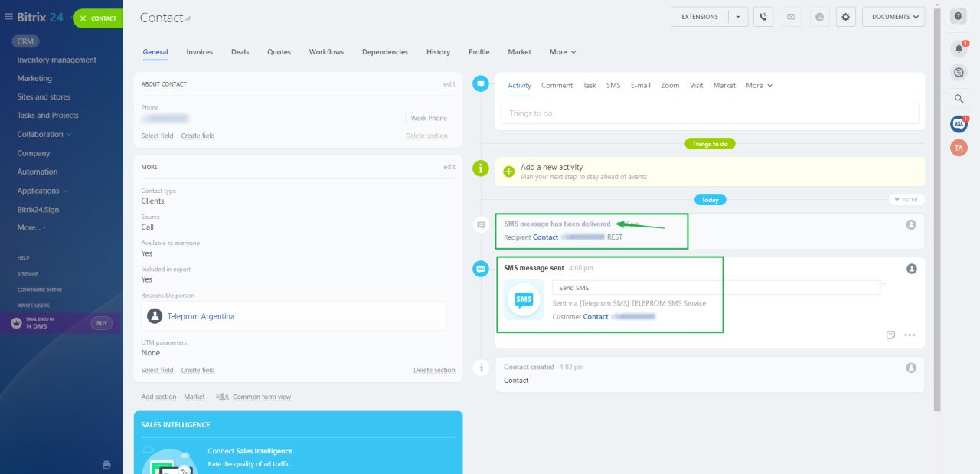Screen dimensions: 980x474
Task: Open the Documents dropdown
Action: pos(893,17)
